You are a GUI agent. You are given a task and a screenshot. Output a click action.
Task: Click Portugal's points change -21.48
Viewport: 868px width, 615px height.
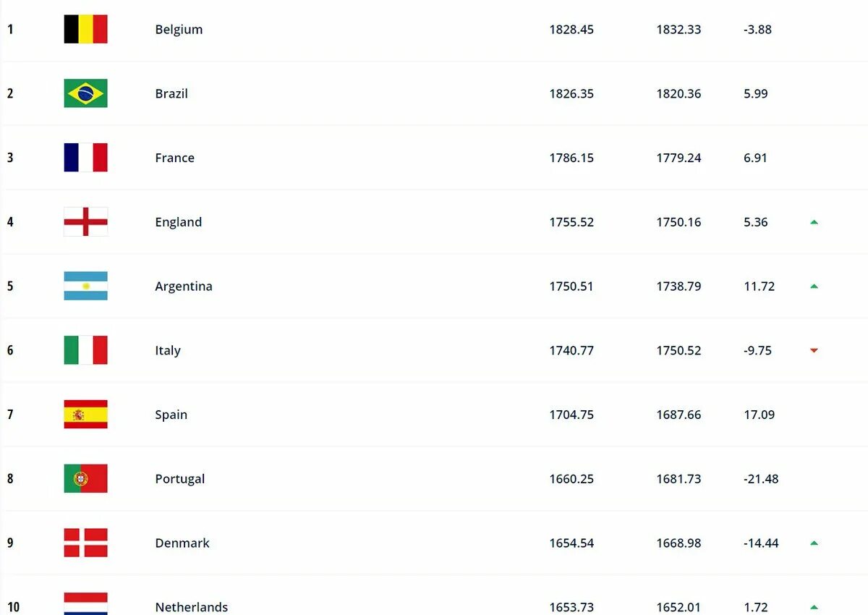tap(761, 479)
